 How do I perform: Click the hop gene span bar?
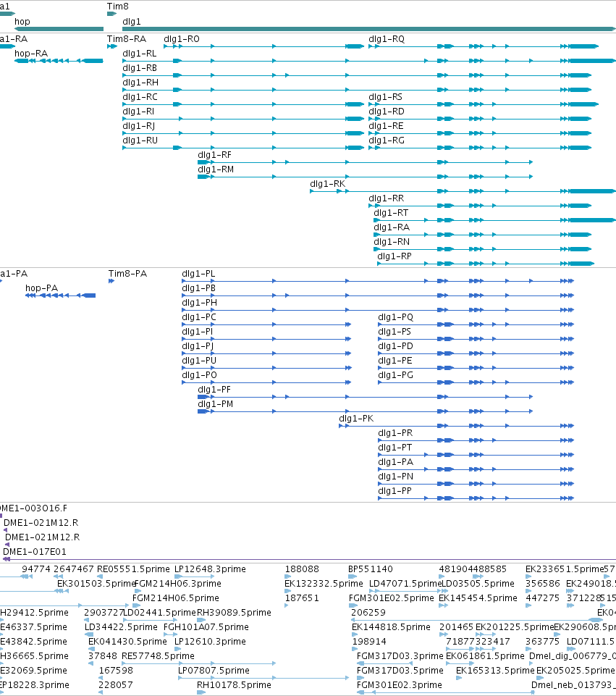59,29
